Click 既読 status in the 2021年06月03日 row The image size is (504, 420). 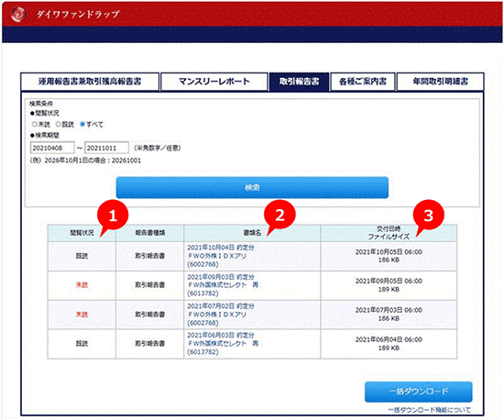[82, 344]
